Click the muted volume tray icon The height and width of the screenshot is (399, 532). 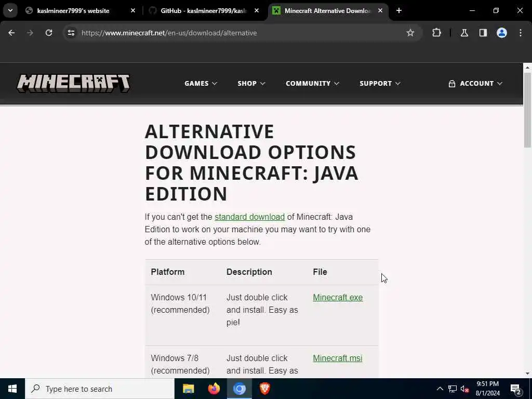click(464, 389)
